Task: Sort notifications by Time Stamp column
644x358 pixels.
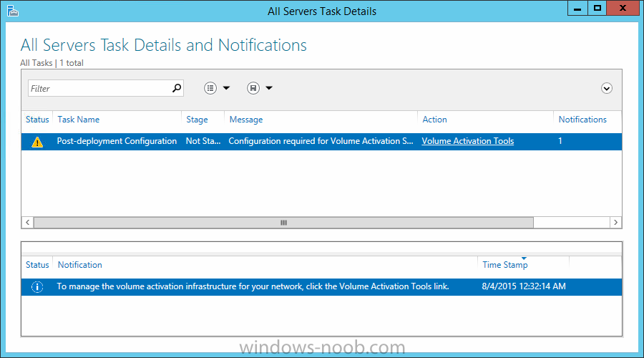Action: (x=504, y=265)
